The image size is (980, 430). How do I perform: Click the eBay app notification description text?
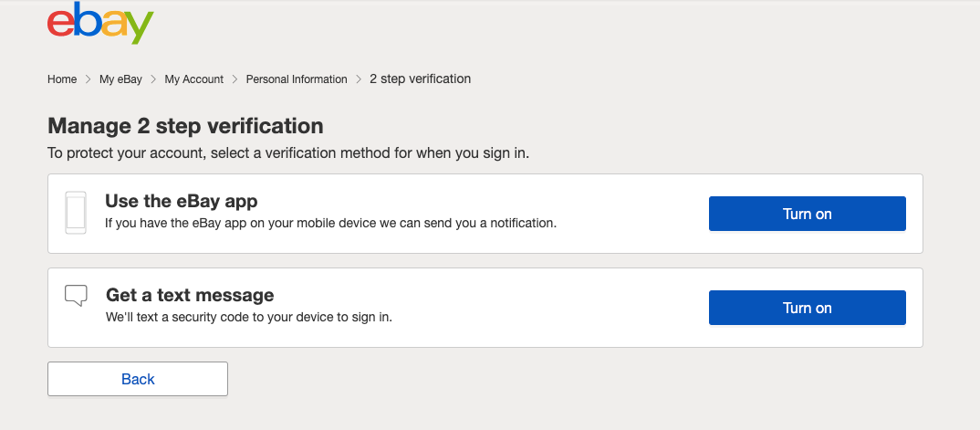pyautogui.click(x=330, y=222)
